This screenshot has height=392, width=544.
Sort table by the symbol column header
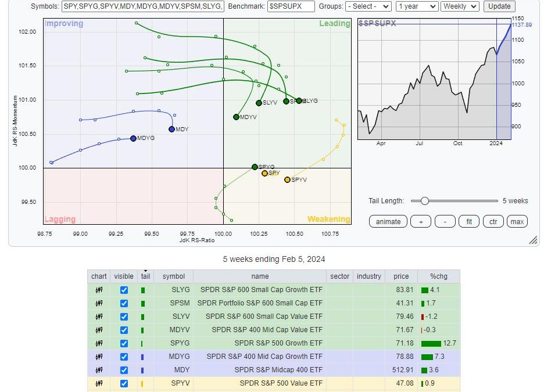coord(173,276)
